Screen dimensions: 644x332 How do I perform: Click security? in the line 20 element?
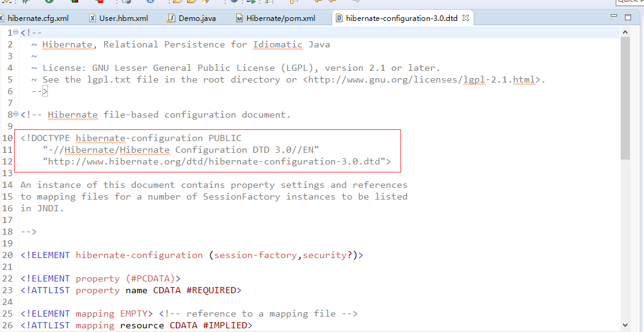(327, 255)
